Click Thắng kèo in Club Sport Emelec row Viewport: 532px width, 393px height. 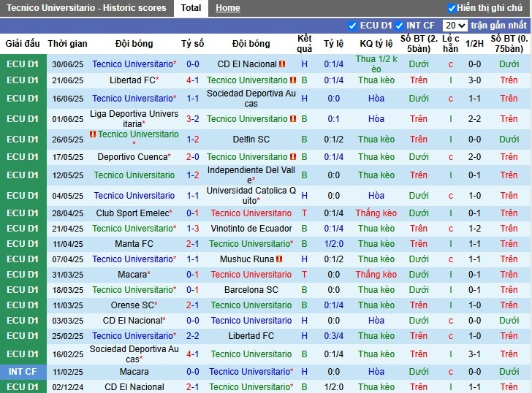(x=376, y=213)
